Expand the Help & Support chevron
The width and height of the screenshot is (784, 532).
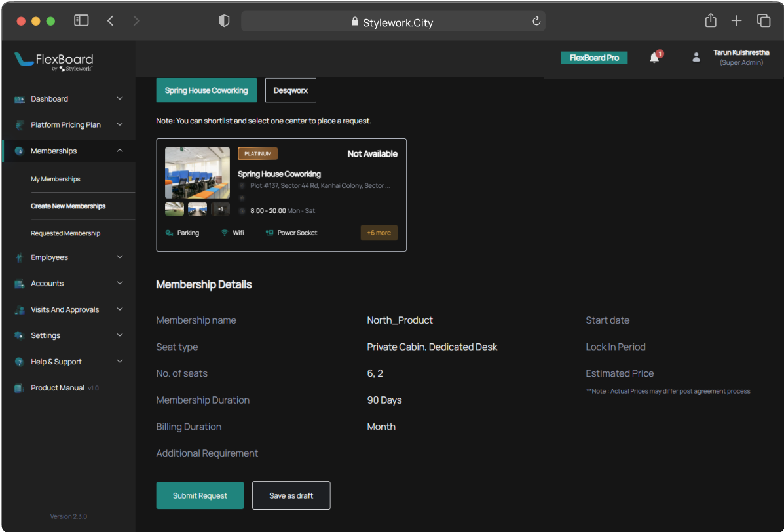coord(119,361)
